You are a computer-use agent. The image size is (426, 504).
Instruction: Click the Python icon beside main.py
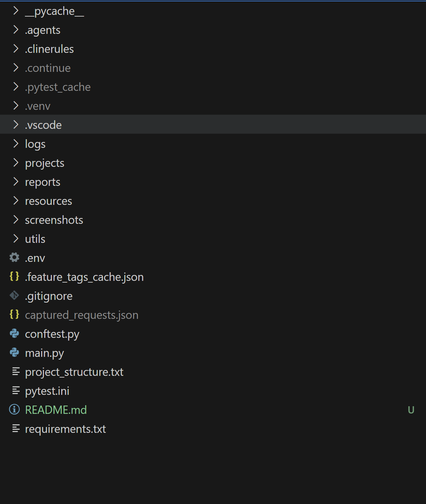click(15, 352)
